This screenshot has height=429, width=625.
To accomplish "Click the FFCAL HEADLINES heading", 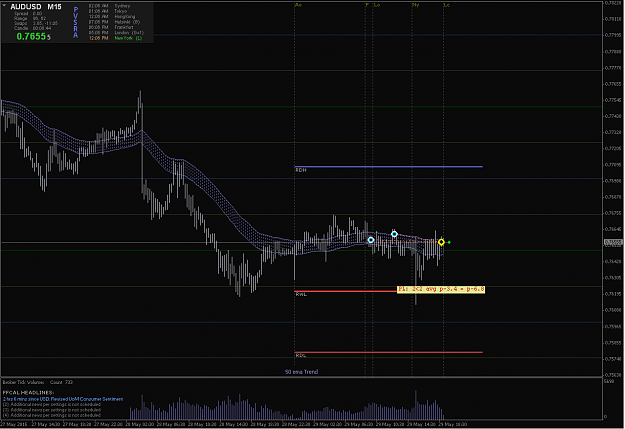I will (x=28, y=393).
